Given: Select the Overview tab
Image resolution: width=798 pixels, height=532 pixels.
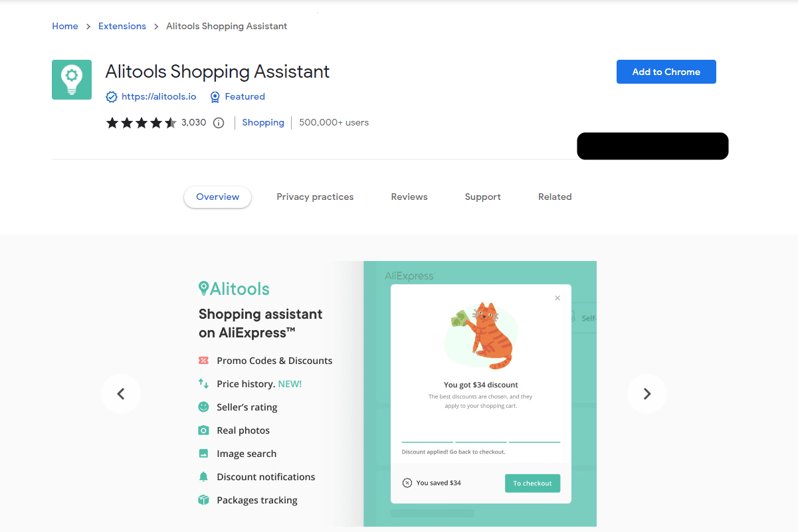Looking at the screenshot, I should point(218,197).
